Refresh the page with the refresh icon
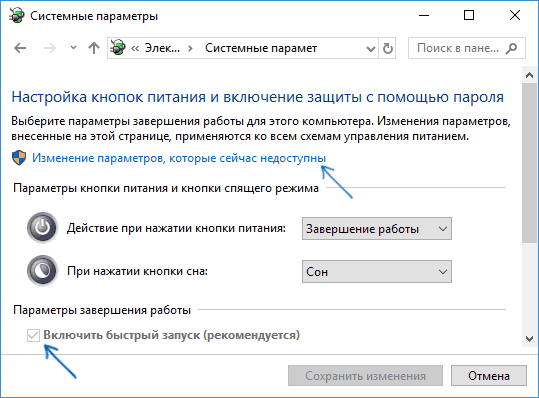Screen dimensions: 539x398 point(387,48)
